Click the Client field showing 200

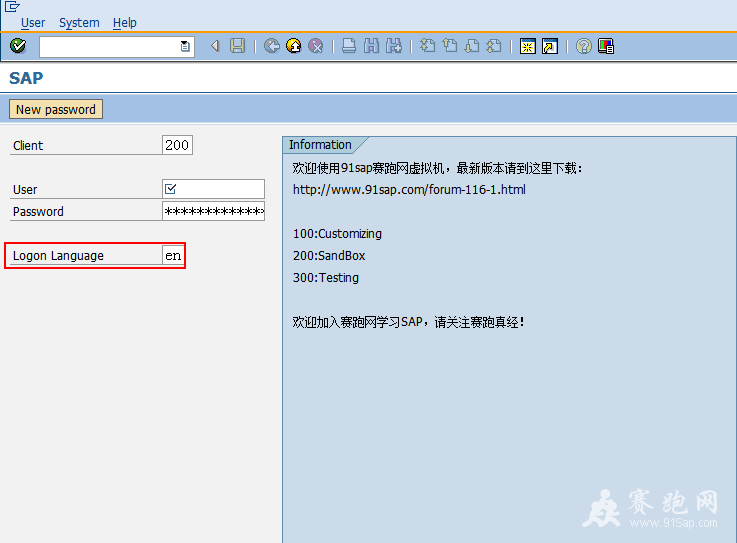pyautogui.click(x=177, y=145)
